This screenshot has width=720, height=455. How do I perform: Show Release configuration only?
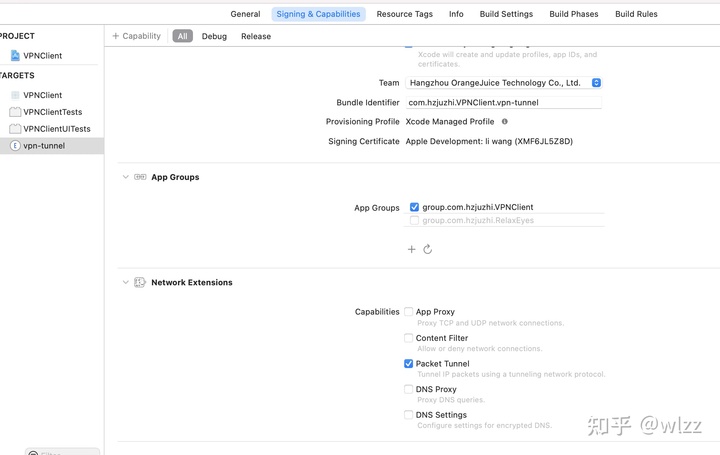click(256, 36)
